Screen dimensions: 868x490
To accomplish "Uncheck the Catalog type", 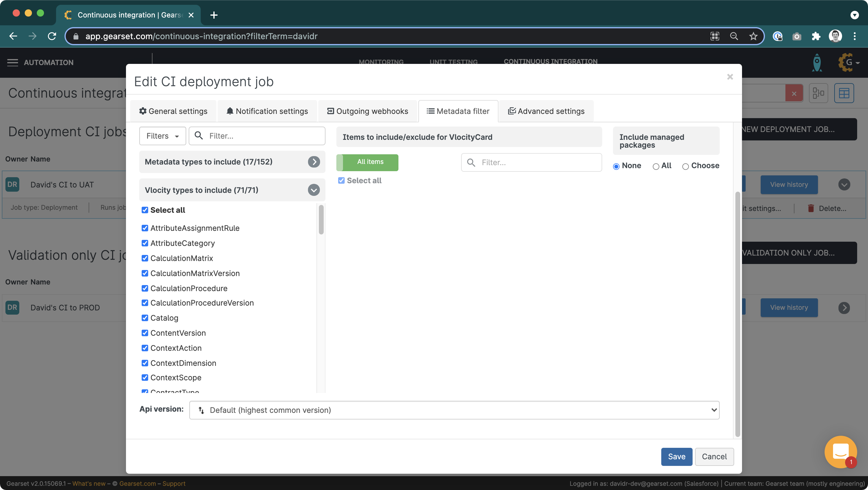I will pos(145,318).
